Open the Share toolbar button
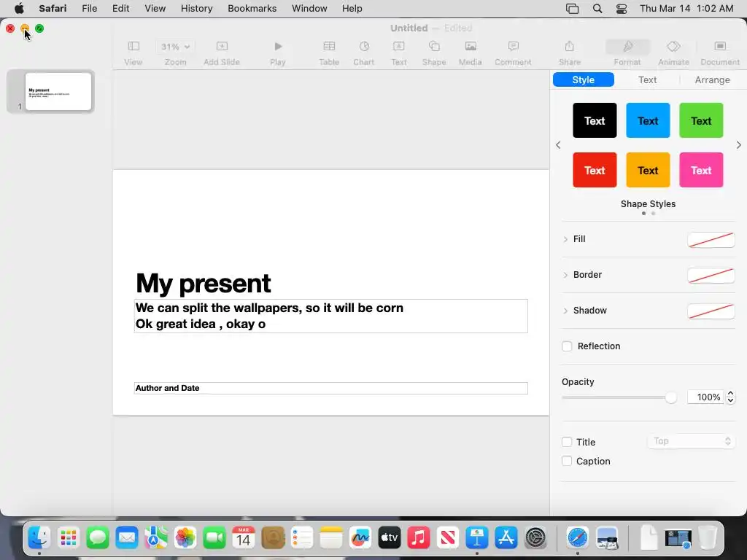747x560 pixels. (570, 52)
